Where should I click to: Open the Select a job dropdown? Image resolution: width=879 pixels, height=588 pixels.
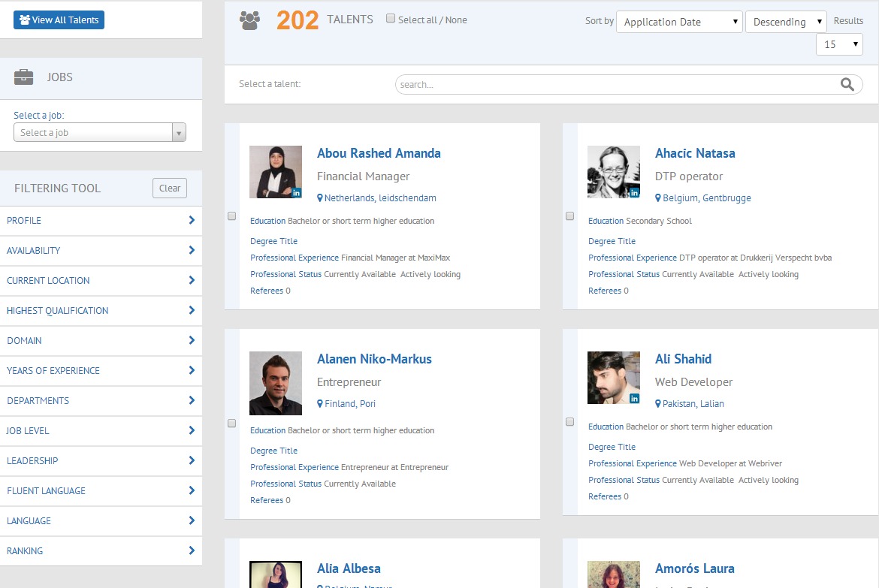99,133
